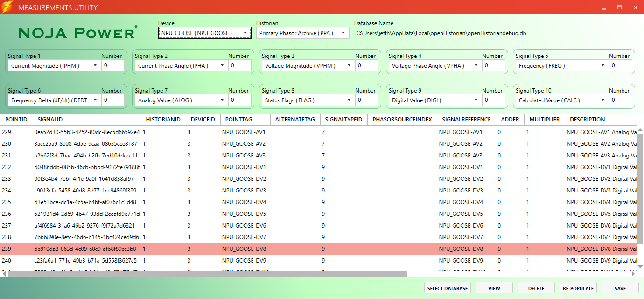Image resolution: width=644 pixels, height=299 pixels.
Task: Click the SAVE button
Action: pos(620,288)
